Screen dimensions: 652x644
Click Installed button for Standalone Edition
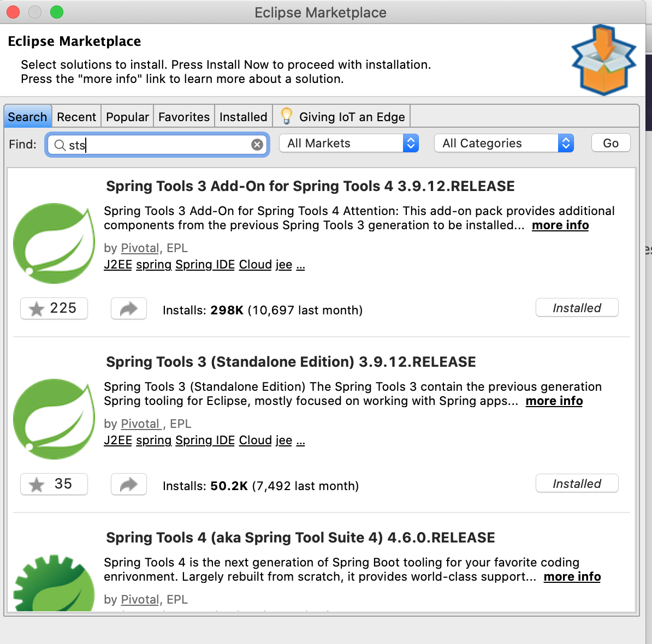[x=577, y=484]
